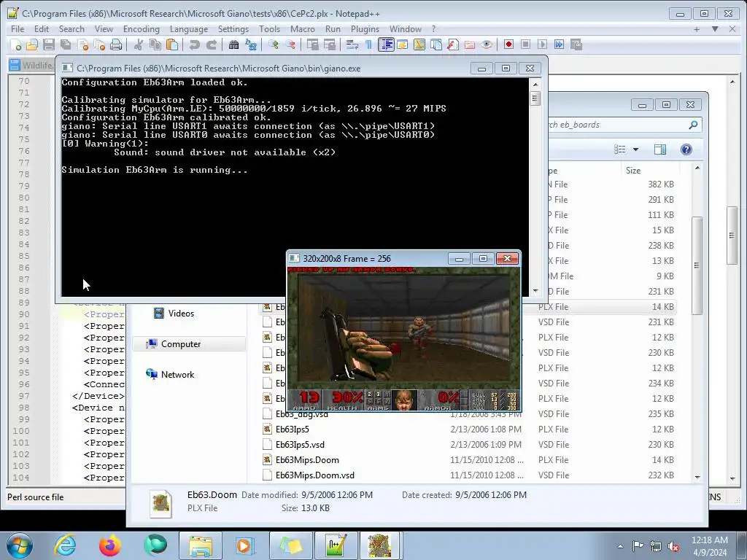Undo the last edit via toolbar
The height and width of the screenshot is (560, 747).
point(194,44)
